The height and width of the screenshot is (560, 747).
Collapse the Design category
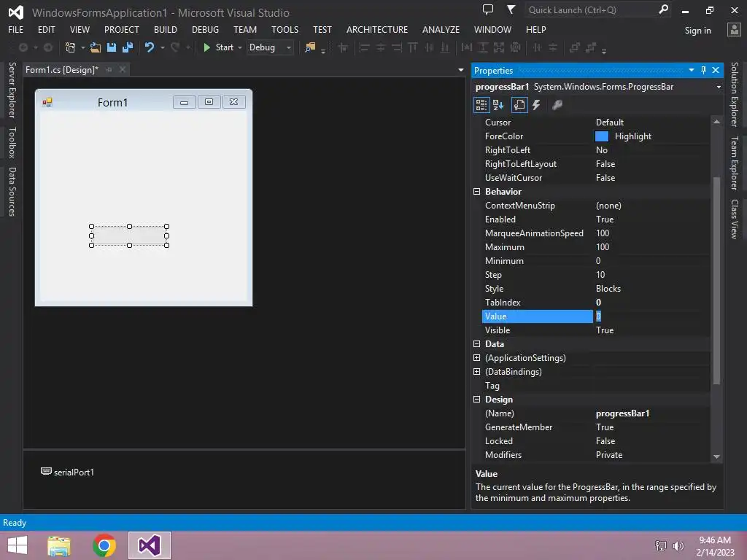coord(476,400)
